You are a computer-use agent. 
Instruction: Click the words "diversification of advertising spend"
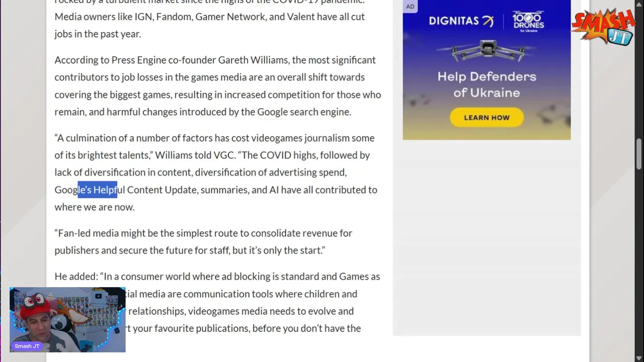click(270, 172)
